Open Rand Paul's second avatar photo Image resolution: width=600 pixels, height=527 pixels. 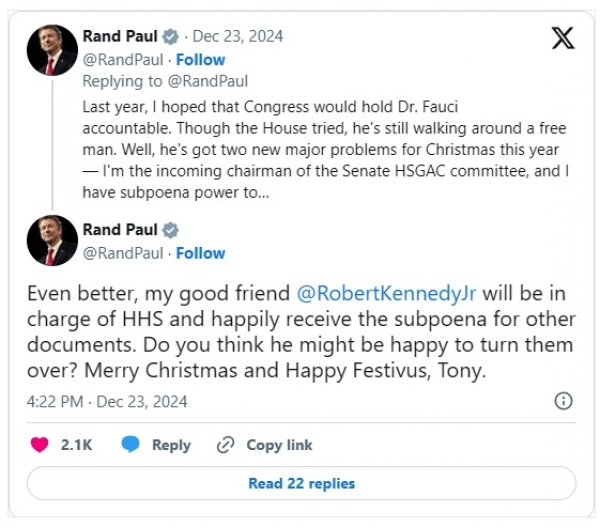(52, 241)
